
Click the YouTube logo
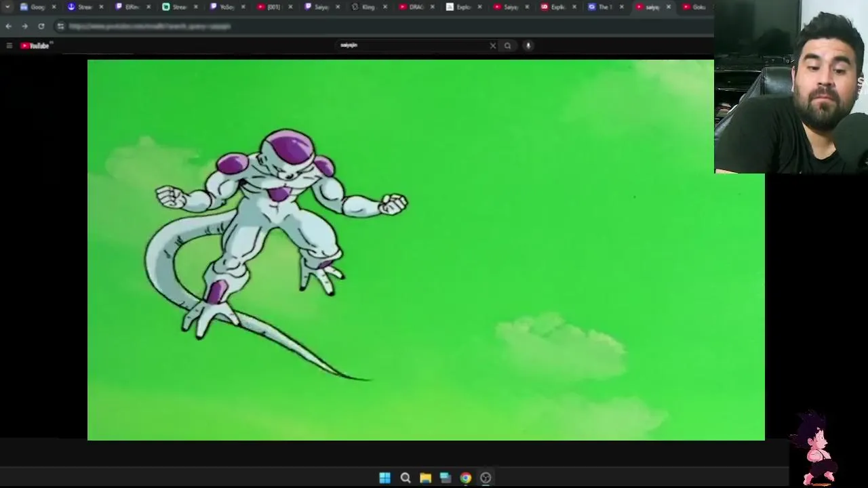tap(35, 45)
